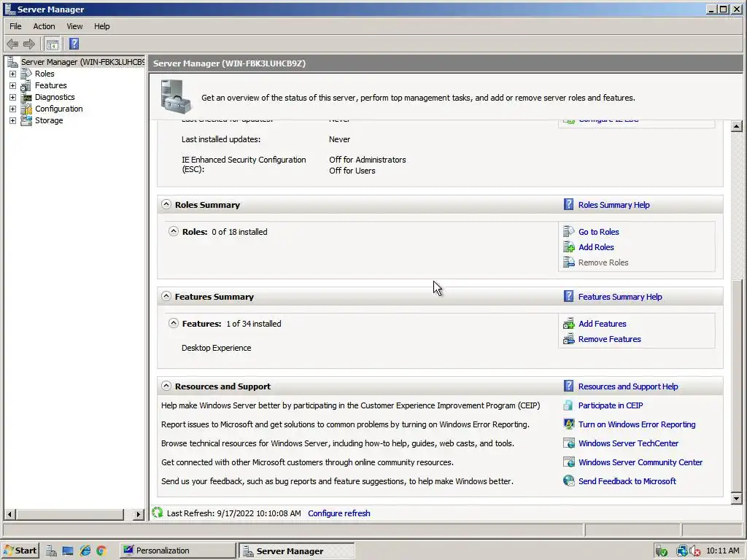Launch Internet Explorer from quick launch
Viewport: 747px width, 560px height.
click(85, 551)
